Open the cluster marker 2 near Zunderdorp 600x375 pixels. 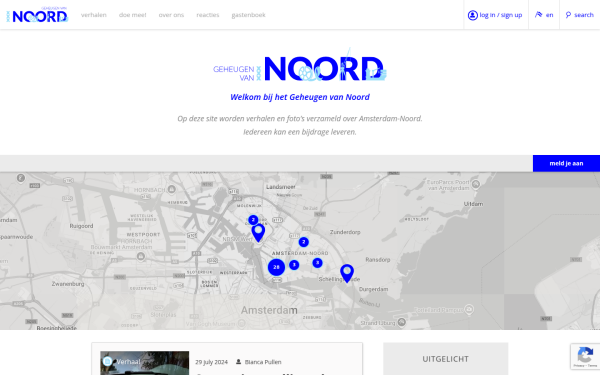(303, 242)
